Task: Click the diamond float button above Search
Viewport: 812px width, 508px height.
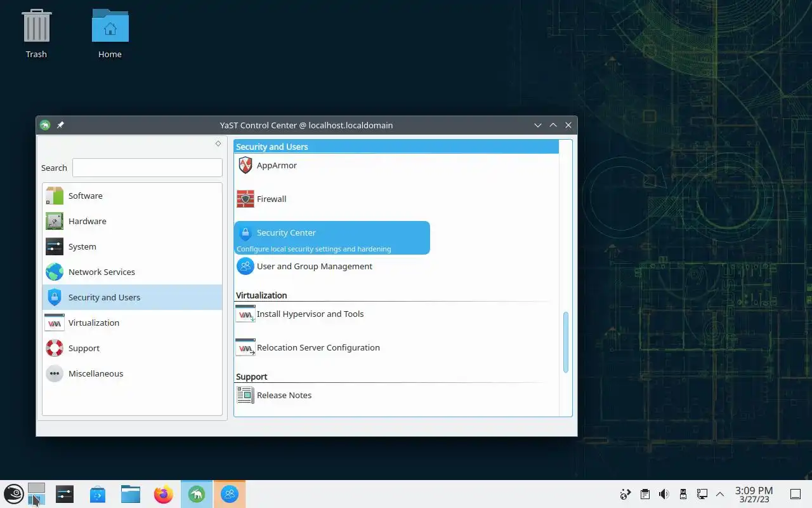Action: coord(218,144)
